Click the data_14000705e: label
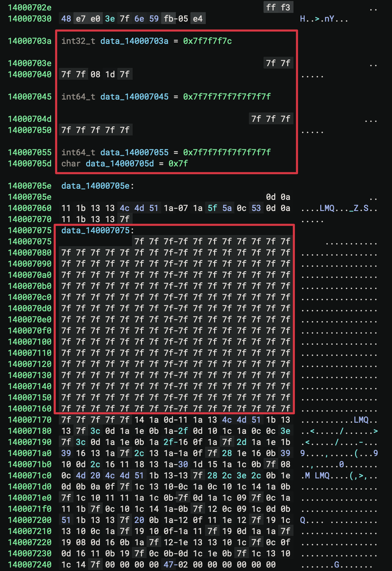Image resolution: width=392 pixels, height=571 pixels. (98, 186)
